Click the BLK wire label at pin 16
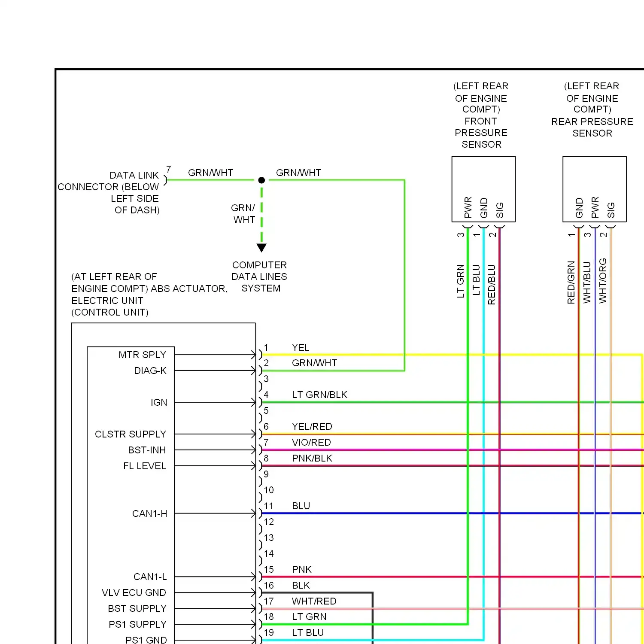Viewport: 644px width, 644px height. pyautogui.click(x=301, y=585)
